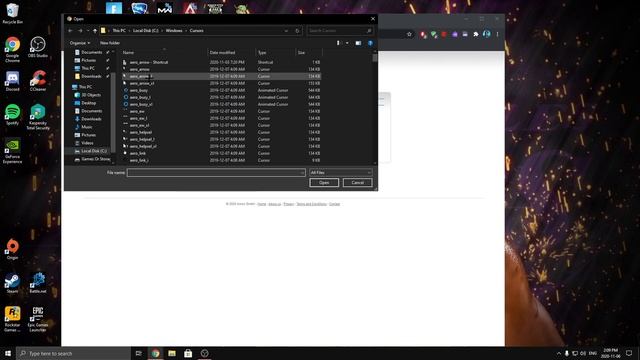The height and width of the screenshot is (360, 640).
Task: Select Music in navigation pane
Action: pos(87,127)
